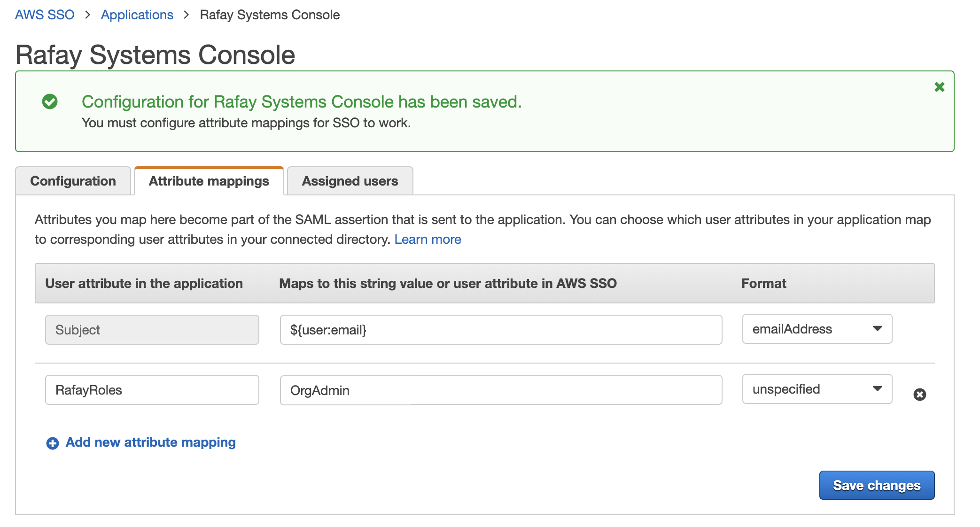This screenshot has width=980, height=527.
Task: Go to AWS SSO breadcrumb
Action: [45, 15]
